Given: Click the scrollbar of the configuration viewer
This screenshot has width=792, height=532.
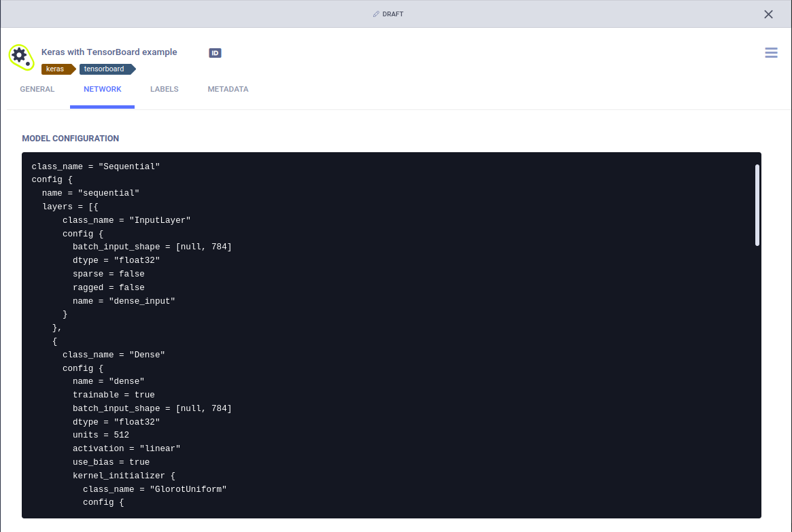Looking at the screenshot, I should pyautogui.click(x=757, y=204).
